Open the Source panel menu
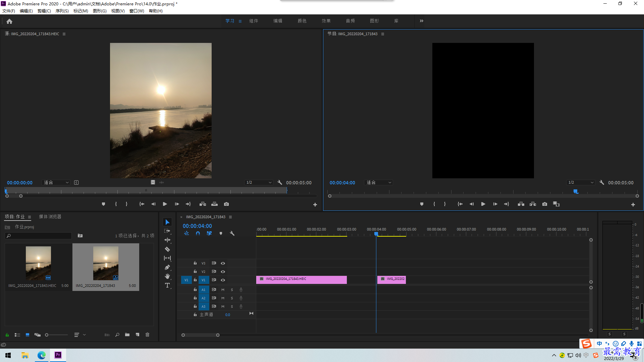 click(64, 34)
